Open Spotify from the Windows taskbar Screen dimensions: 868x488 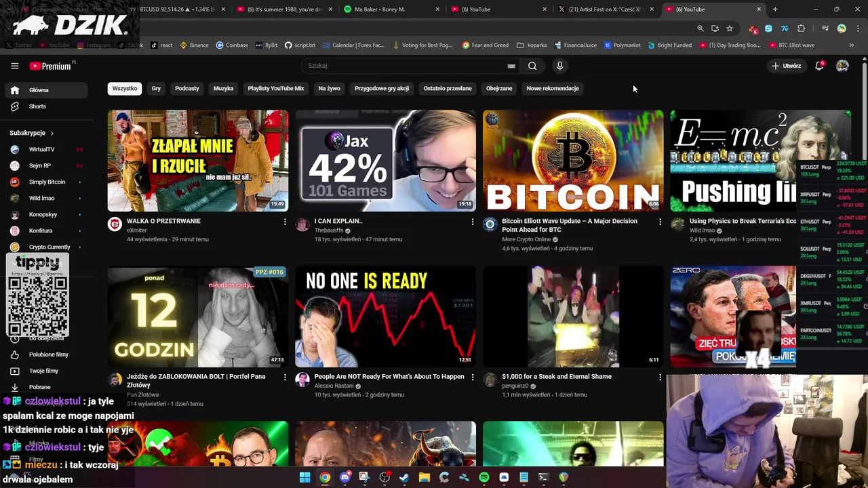(x=484, y=477)
